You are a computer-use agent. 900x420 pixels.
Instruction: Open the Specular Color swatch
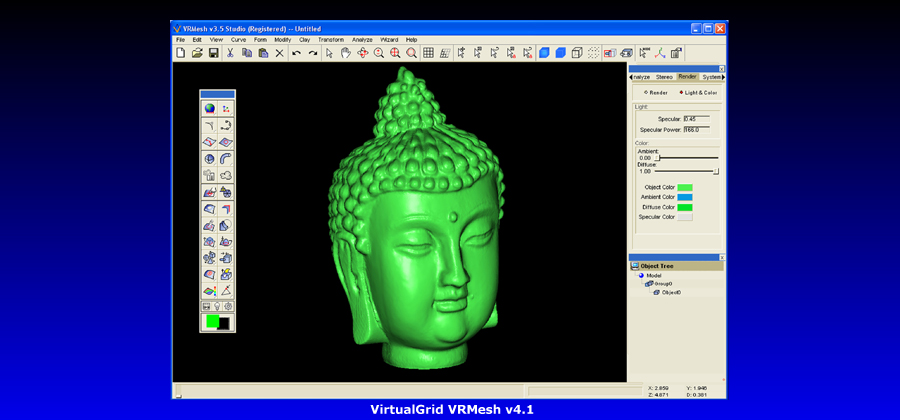pos(685,217)
